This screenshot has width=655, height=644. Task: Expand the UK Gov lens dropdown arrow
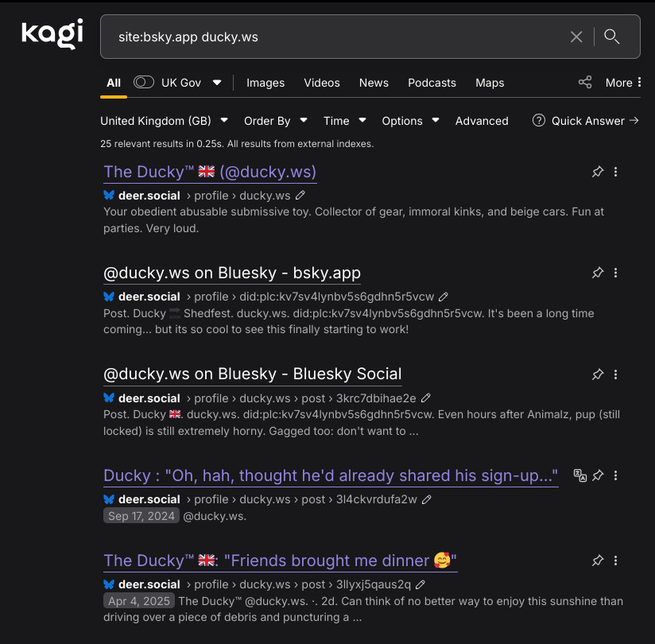click(x=217, y=83)
